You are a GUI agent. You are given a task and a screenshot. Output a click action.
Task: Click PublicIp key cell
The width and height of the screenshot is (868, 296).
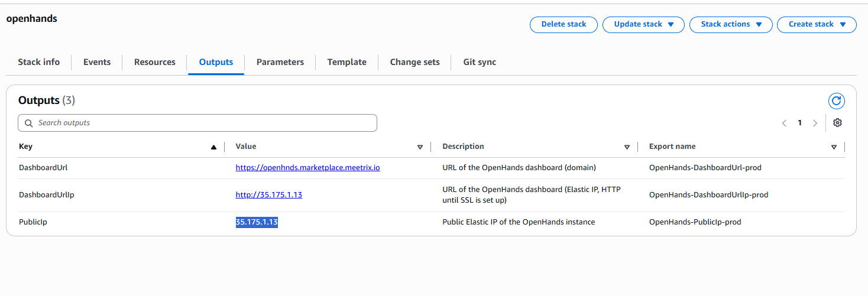33,222
